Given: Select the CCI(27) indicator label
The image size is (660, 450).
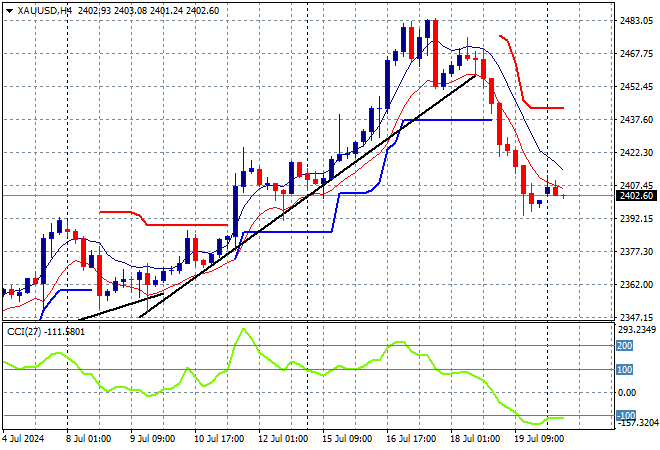Looking at the screenshot, I should pyautogui.click(x=45, y=332).
